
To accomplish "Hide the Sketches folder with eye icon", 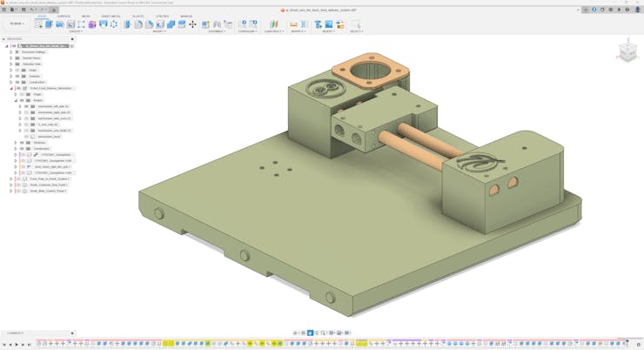I will click(x=22, y=143).
